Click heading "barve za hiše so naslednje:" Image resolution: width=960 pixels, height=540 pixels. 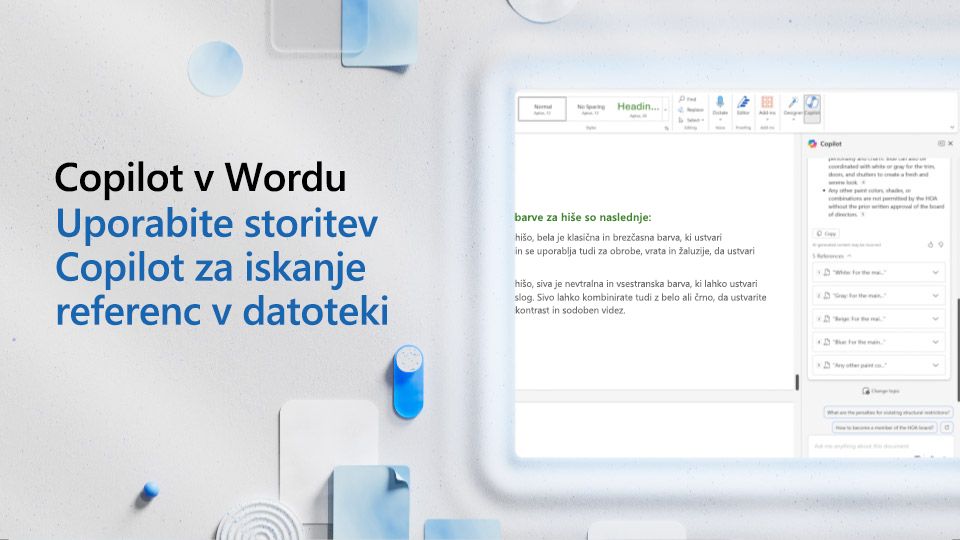coord(583,217)
